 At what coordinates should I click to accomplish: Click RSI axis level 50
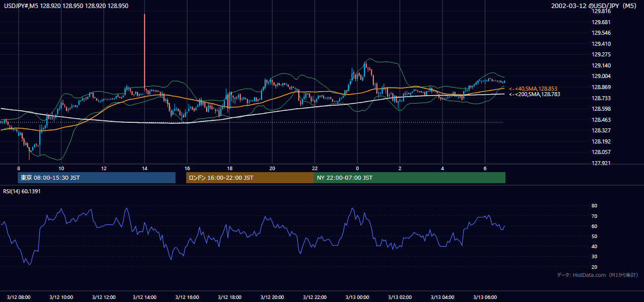(x=594, y=236)
